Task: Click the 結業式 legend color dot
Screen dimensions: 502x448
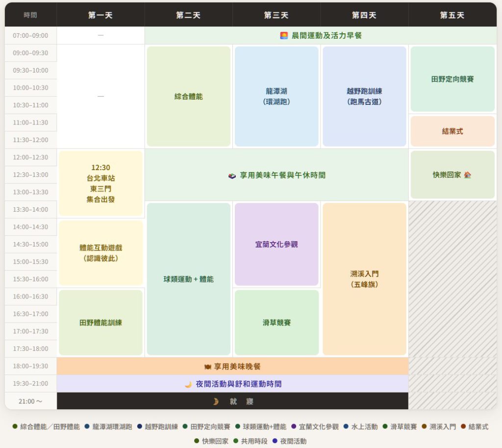Action: pos(463,427)
